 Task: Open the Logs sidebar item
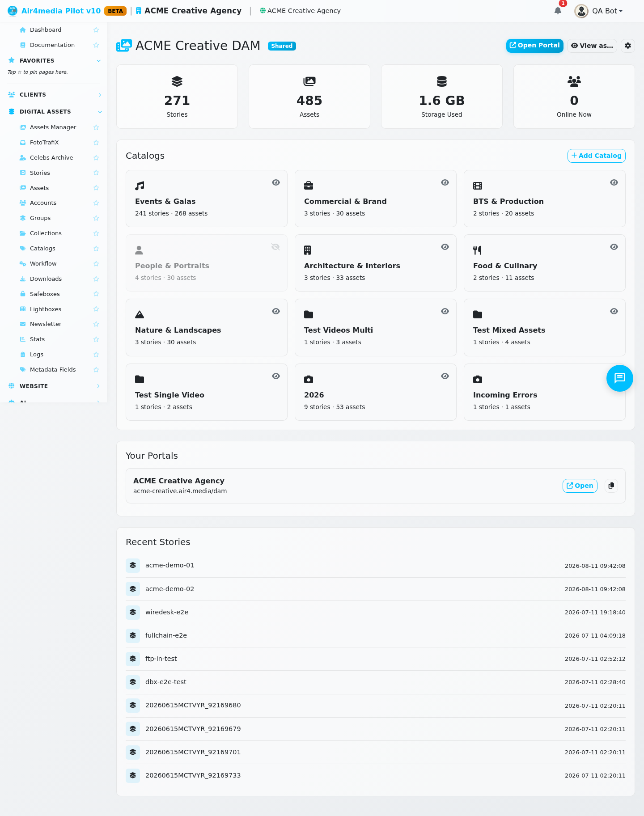tap(37, 355)
